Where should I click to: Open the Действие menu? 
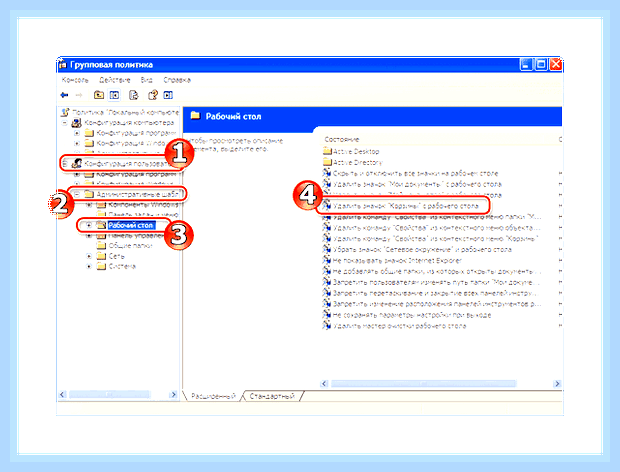[115, 80]
